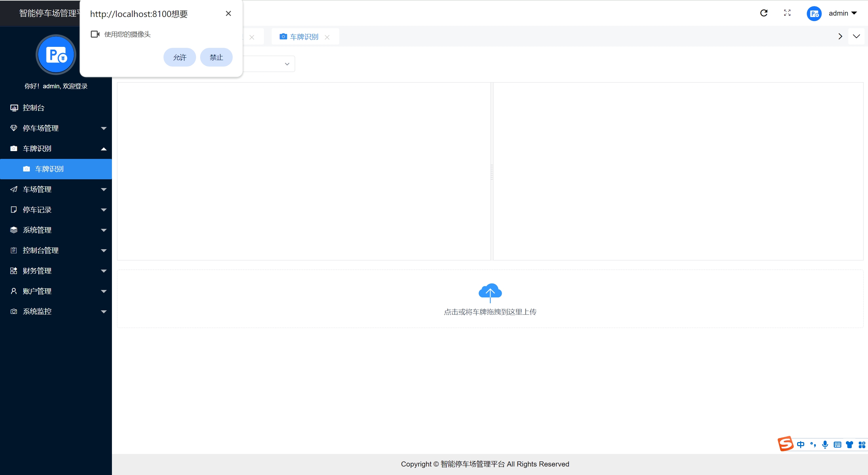
Task: Click 禁止 to block camera access
Action: pos(216,57)
